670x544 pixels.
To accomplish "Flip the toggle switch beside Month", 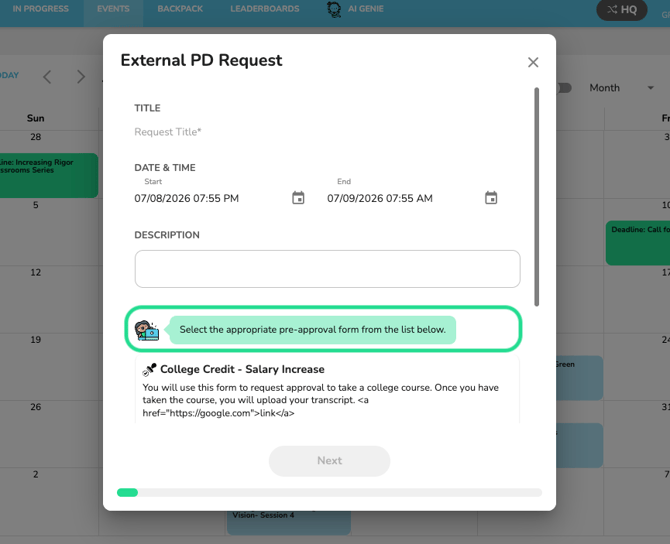I will pos(564,88).
